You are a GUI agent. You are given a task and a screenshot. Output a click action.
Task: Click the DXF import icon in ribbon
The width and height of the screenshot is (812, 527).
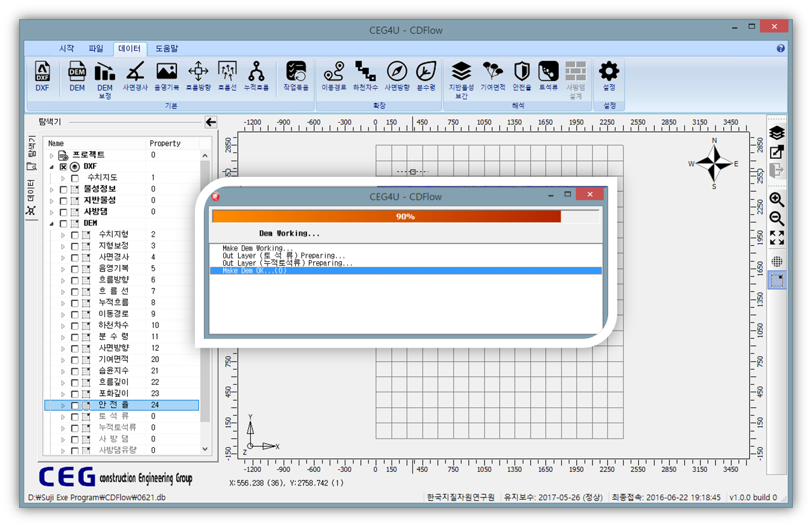coord(43,71)
